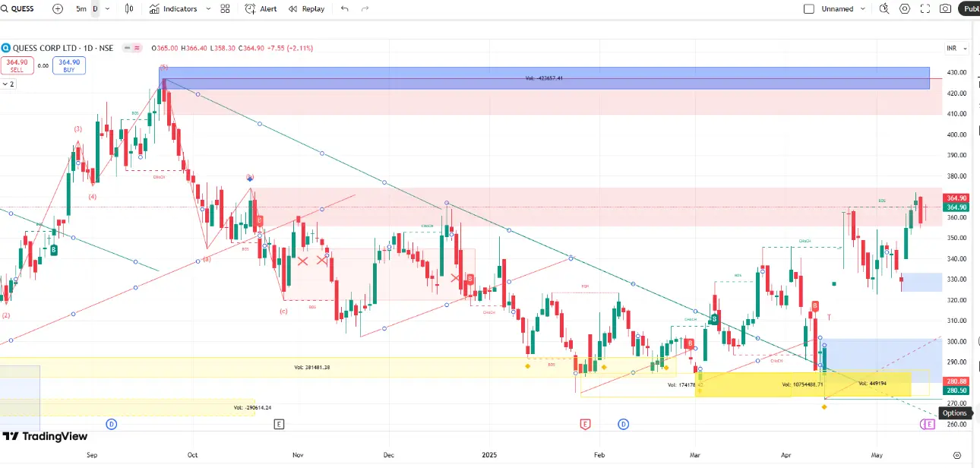The height and width of the screenshot is (468, 980).
Task: Click the dividend D marker near September
Action: click(x=112, y=424)
